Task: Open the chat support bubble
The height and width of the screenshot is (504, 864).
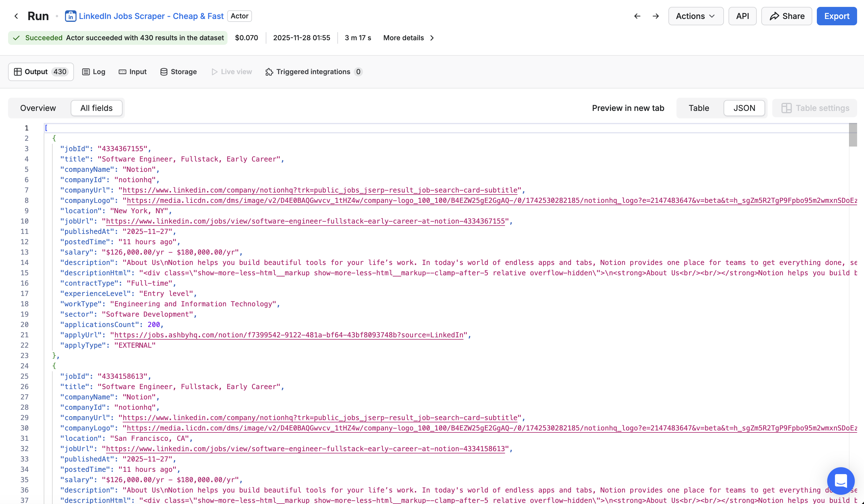Action: [x=840, y=480]
